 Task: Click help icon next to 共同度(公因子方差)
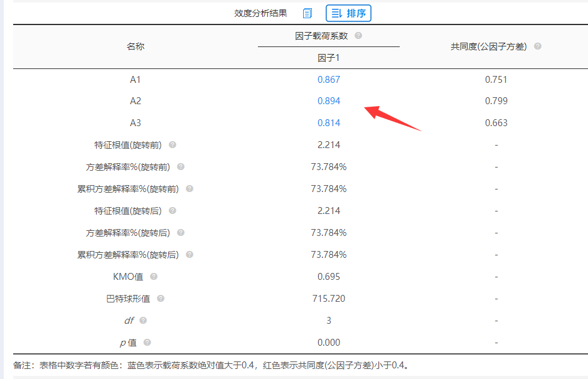pyautogui.click(x=537, y=46)
